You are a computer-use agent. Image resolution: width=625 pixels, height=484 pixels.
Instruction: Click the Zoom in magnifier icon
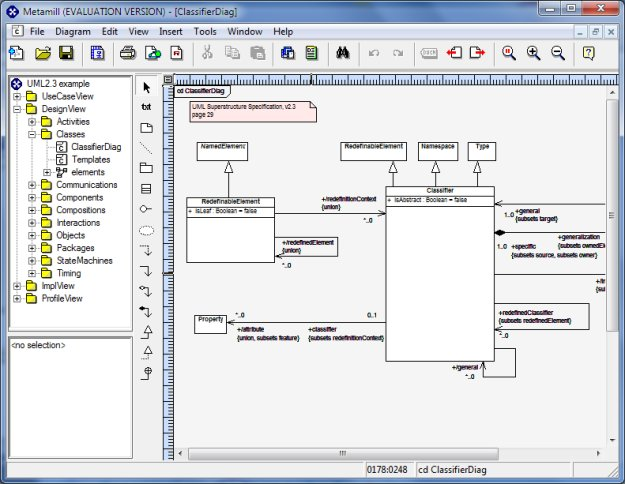[533, 53]
